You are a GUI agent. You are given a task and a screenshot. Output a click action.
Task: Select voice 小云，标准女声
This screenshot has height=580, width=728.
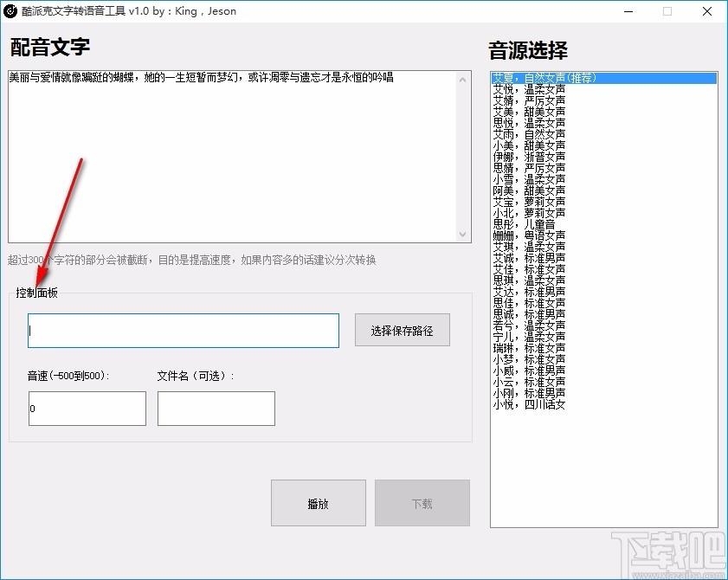click(603, 382)
